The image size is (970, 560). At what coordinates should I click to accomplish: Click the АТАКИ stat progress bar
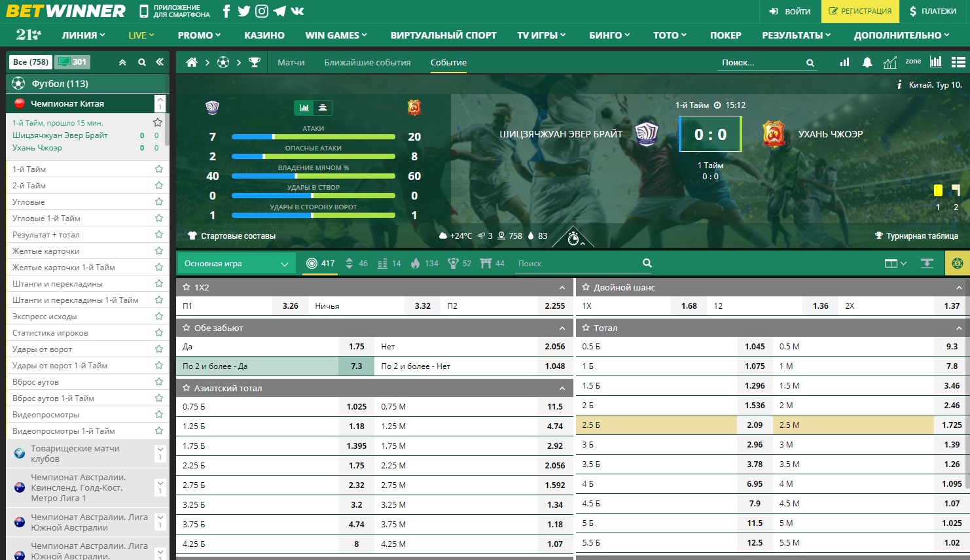[314, 137]
